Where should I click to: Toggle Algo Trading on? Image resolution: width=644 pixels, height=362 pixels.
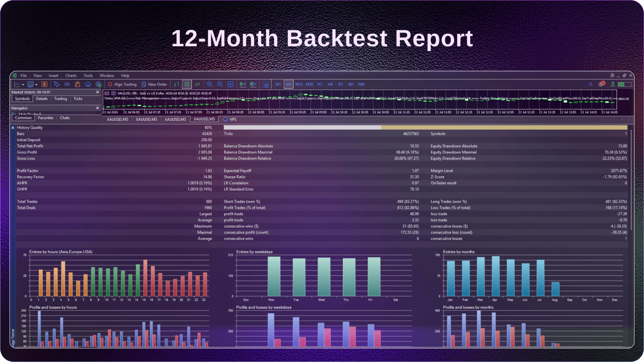122,84
